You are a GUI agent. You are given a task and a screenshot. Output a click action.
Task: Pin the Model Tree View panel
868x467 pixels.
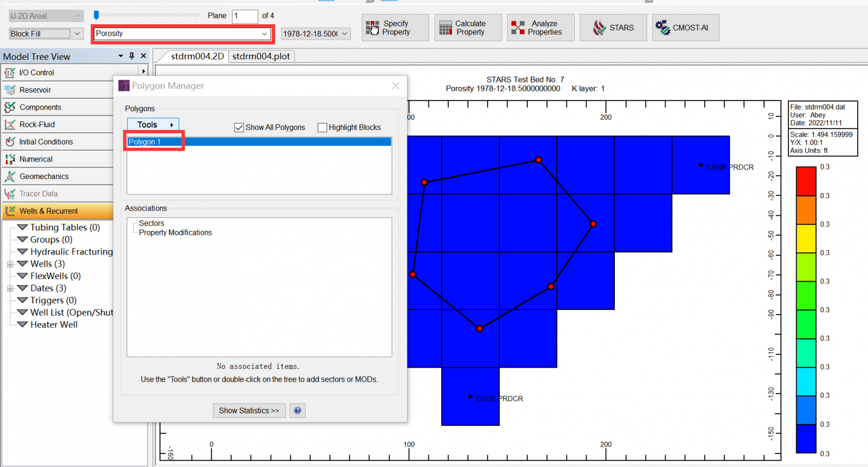point(131,56)
